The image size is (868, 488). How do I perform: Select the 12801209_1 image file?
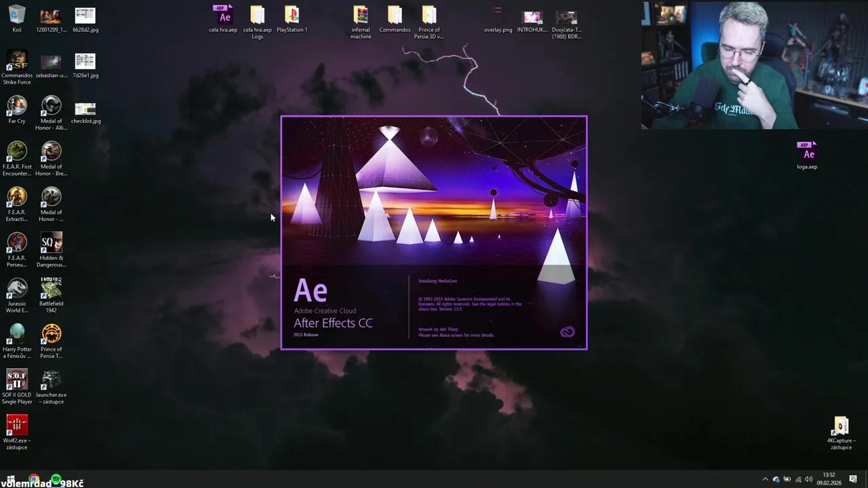coord(51,19)
